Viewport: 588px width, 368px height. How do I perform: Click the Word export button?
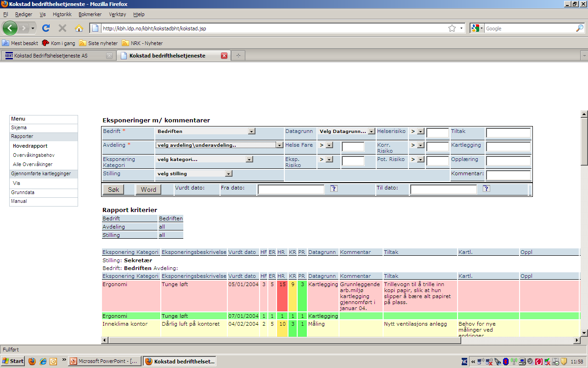(x=148, y=190)
